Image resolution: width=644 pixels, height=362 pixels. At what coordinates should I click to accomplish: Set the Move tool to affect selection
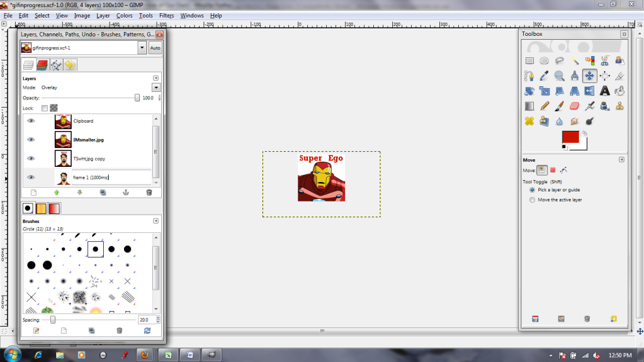pyautogui.click(x=553, y=170)
